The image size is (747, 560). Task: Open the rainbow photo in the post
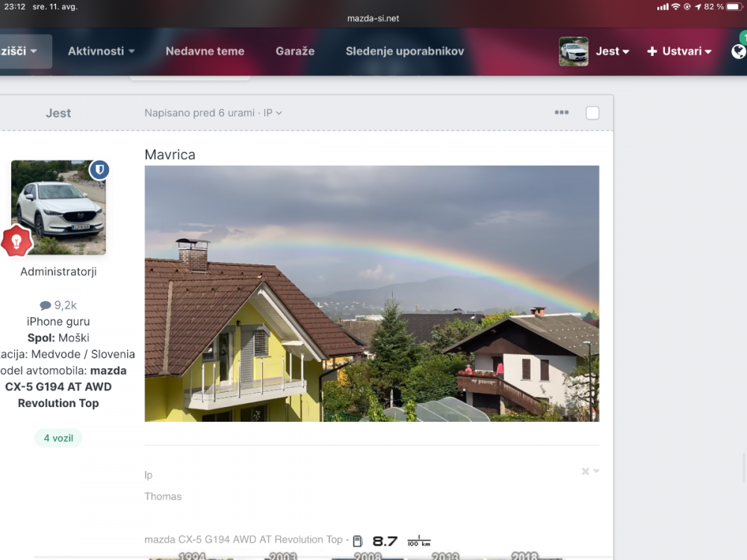pyautogui.click(x=371, y=293)
